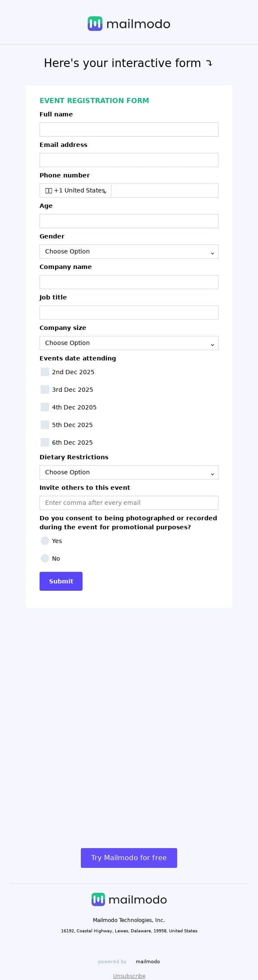Focus the Full name input field
This screenshot has width=258, height=980.
click(129, 130)
